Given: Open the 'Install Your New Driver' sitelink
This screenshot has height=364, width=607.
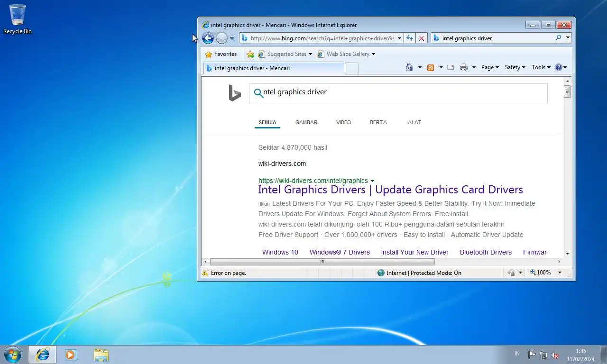Looking at the screenshot, I should (415, 252).
